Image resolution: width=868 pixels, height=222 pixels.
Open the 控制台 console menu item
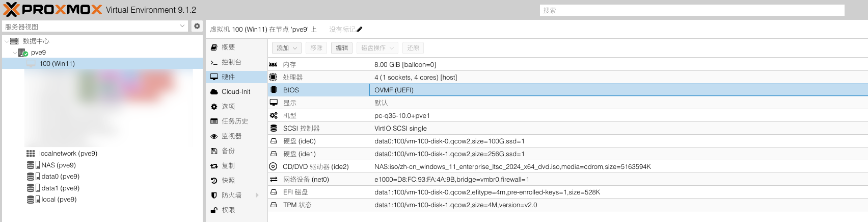(x=231, y=62)
